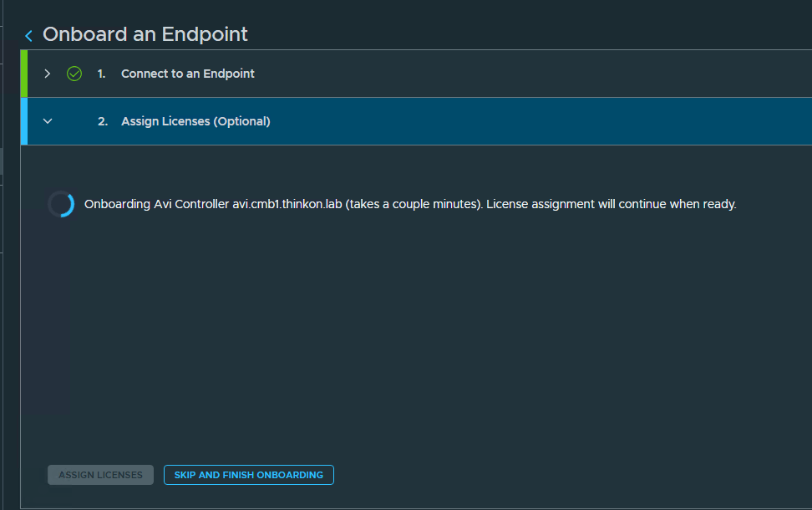Expand the Connect to an Endpoint step
Image resolution: width=812 pixels, height=510 pixels.
coord(47,74)
